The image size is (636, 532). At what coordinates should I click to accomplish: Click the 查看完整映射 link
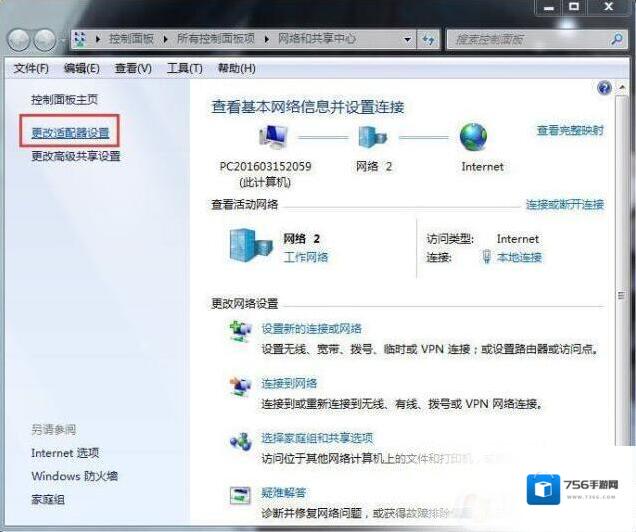(x=570, y=131)
